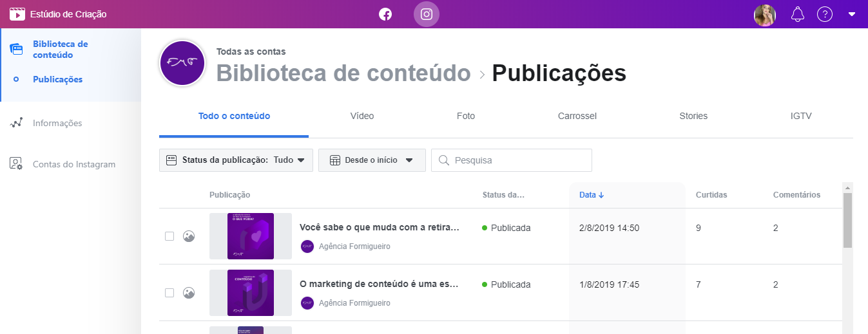The image size is (868, 334).
Task: Click Agência Formigueiro avatar under second post
Action: pyautogui.click(x=307, y=303)
